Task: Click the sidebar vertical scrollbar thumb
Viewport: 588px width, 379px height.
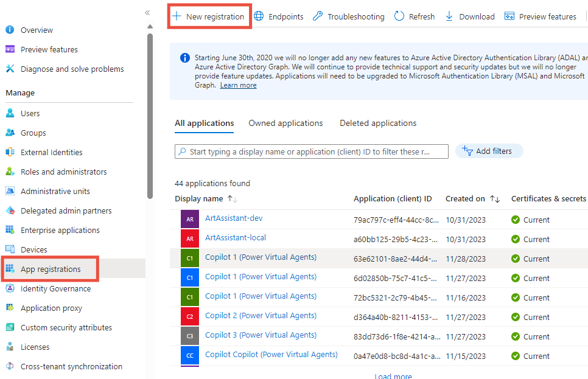Action: tap(150, 116)
